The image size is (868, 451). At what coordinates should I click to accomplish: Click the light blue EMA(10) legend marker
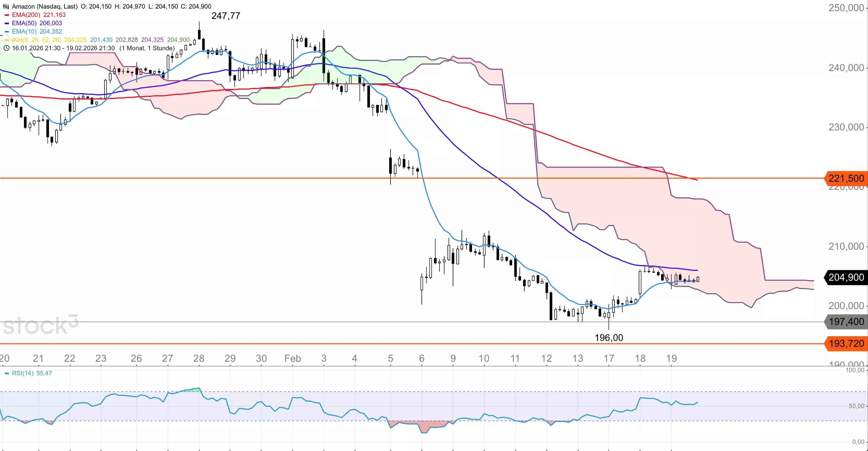(x=6, y=32)
